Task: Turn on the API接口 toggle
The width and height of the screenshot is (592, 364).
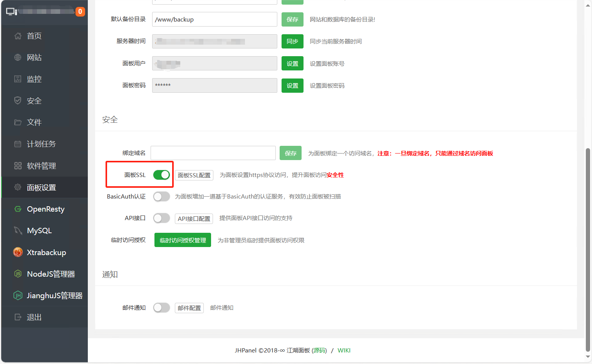Action: click(161, 218)
